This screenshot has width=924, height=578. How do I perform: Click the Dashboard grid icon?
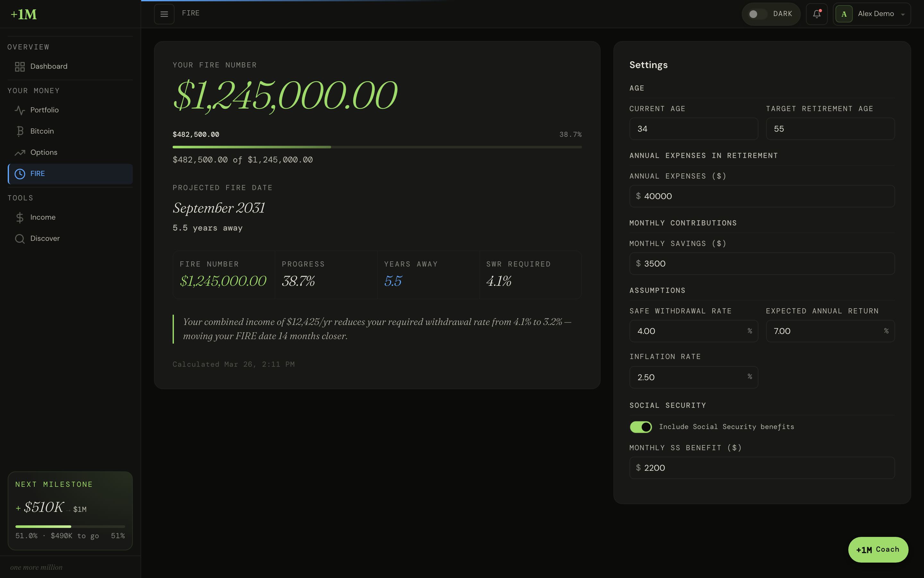20,66
